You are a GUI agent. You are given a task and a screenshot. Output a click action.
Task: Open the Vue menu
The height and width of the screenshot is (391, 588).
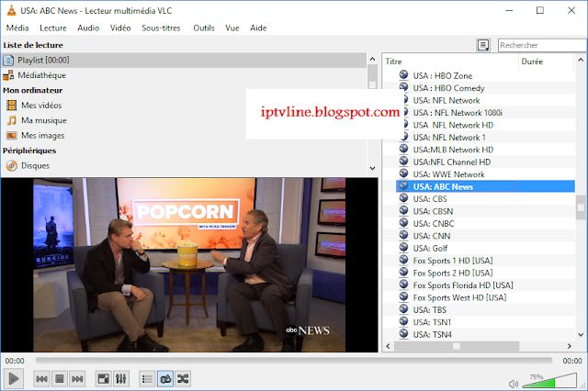[x=232, y=28]
